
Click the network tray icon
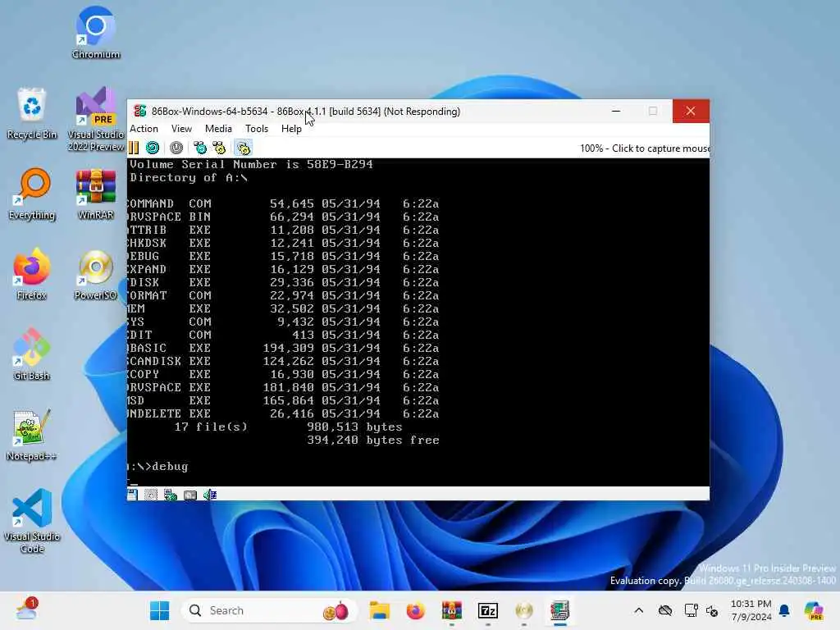pos(691,610)
